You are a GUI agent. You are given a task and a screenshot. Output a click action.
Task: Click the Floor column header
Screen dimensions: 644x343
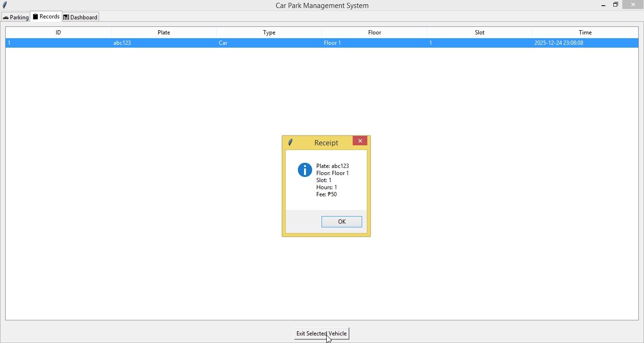[x=374, y=33]
